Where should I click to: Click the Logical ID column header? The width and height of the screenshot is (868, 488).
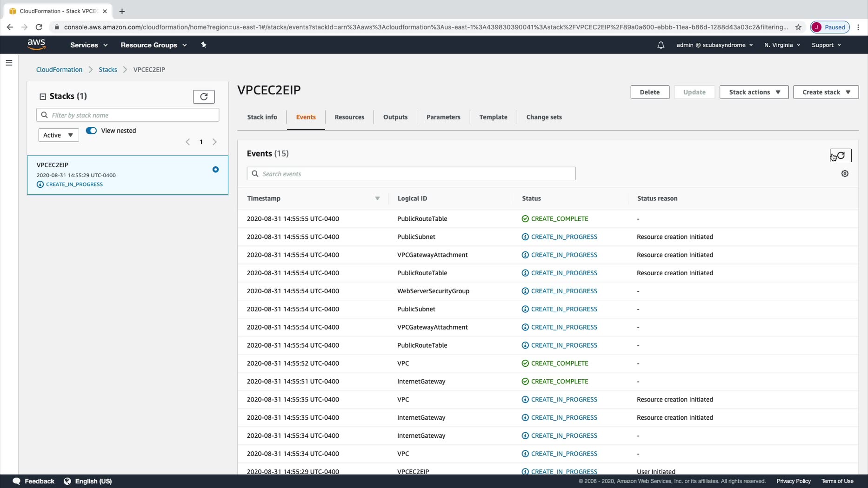coord(412,198)
